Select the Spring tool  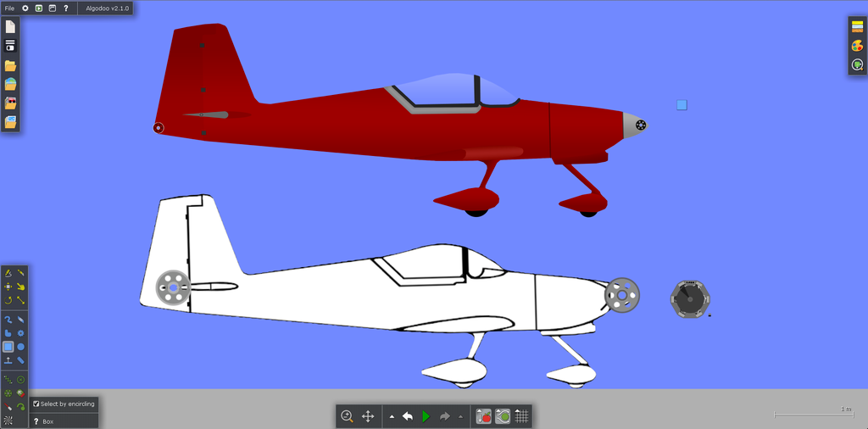[8, 380]
